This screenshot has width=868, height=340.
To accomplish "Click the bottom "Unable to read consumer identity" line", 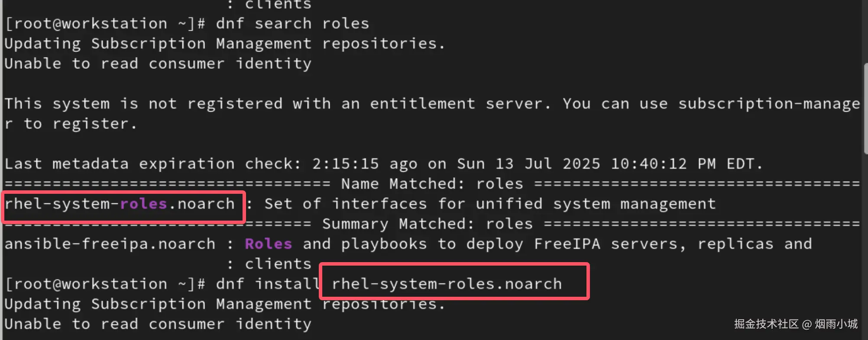I will coord(158,324).
